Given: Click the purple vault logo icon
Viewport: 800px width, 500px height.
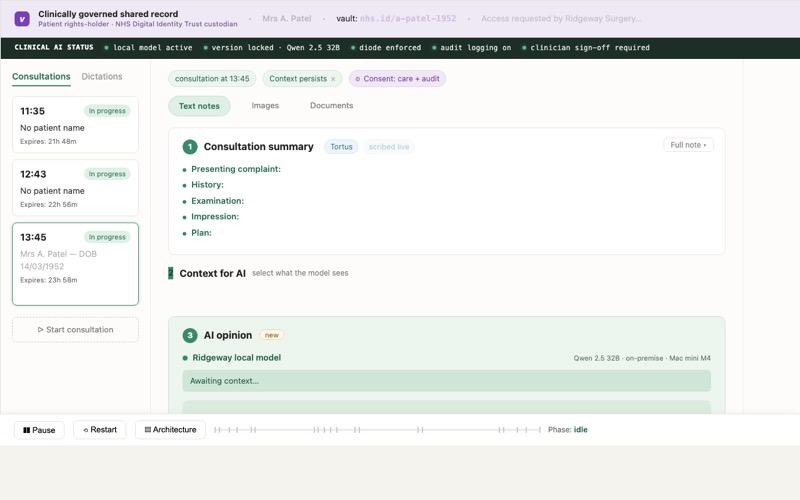Looking at the screenshot, I should pos(22,19).
